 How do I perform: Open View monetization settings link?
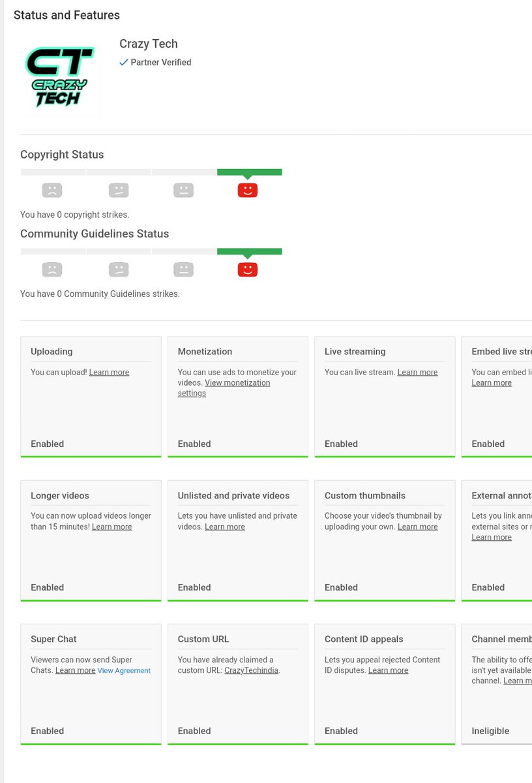click(x=224, y=388)
